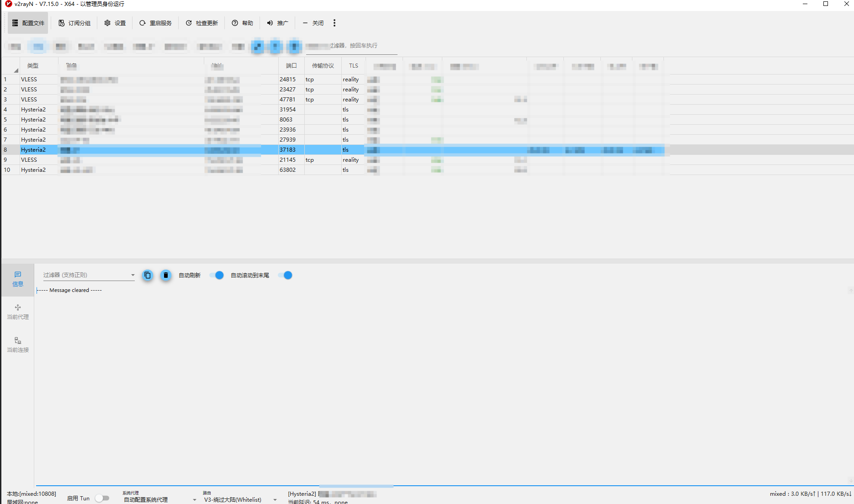This screenshot has width=854, height=504.
Task: Click 重启服务 to restart the service
Action: [x=156, y=23]
